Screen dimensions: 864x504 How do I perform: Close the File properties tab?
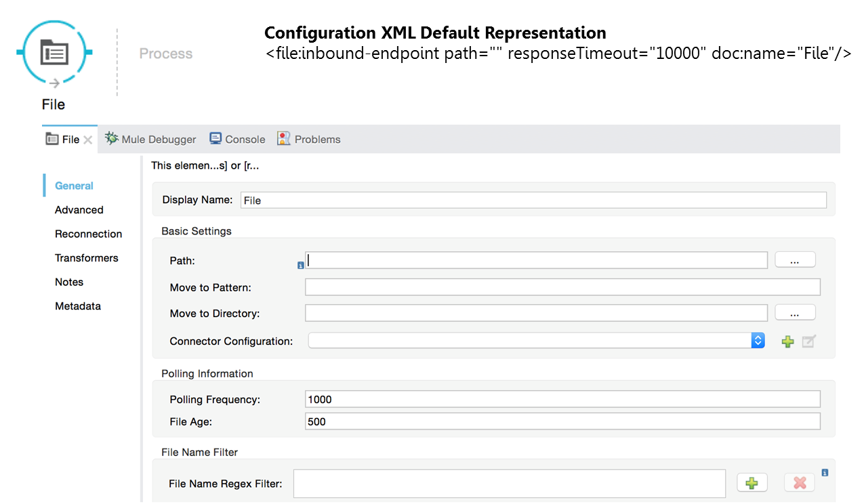pyautogui.click(x=87, y=140)
